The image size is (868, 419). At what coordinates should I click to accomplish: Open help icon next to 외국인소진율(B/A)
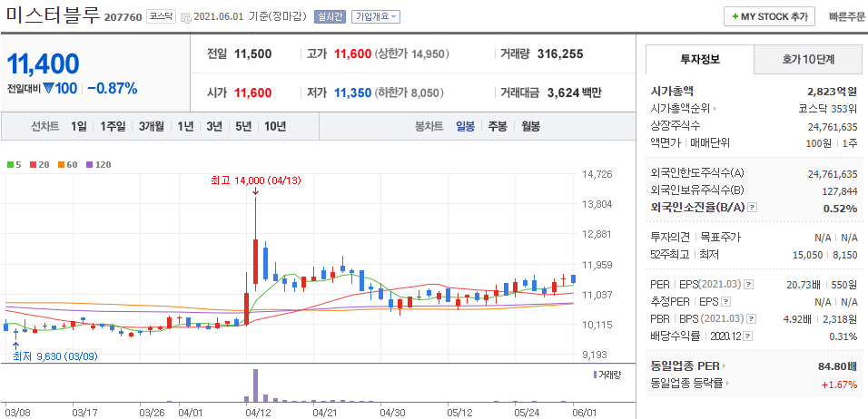click(753, 208)
